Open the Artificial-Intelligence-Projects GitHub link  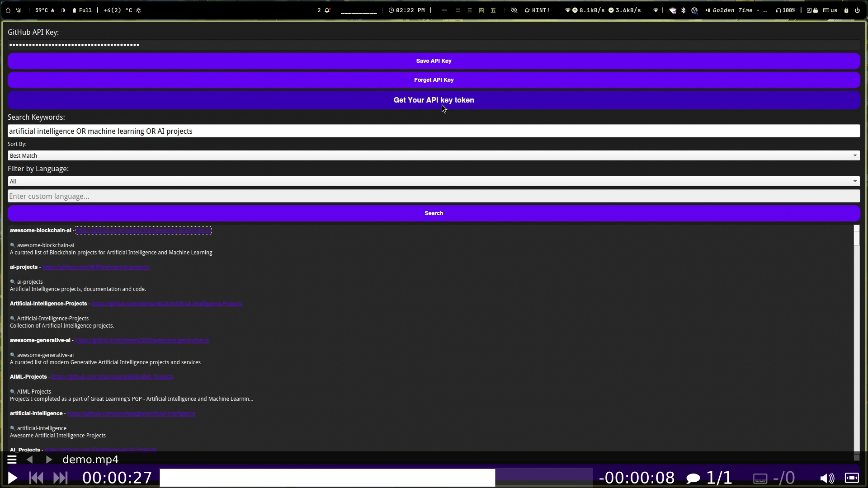point(166,304)
